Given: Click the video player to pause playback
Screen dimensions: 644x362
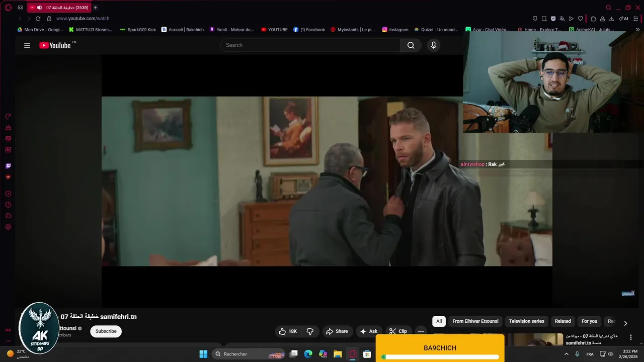Looking at the screenshot, I should (x=327, y=181).
